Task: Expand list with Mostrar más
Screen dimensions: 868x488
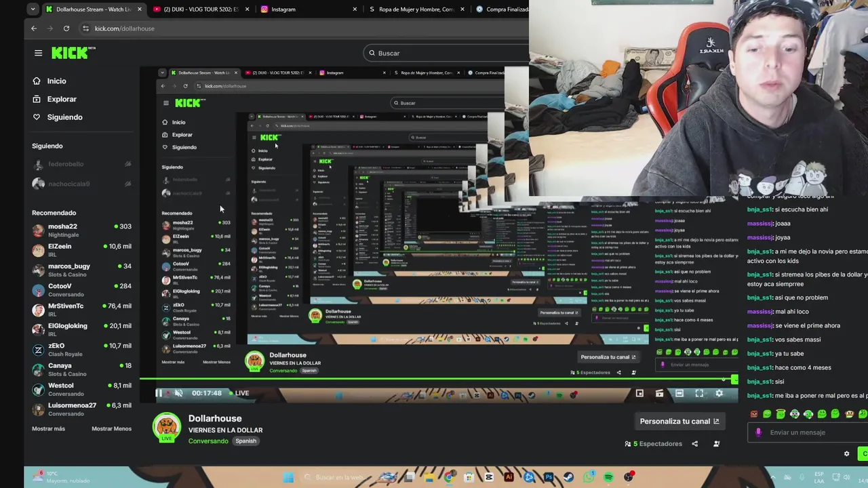Action: coord(48,428)
